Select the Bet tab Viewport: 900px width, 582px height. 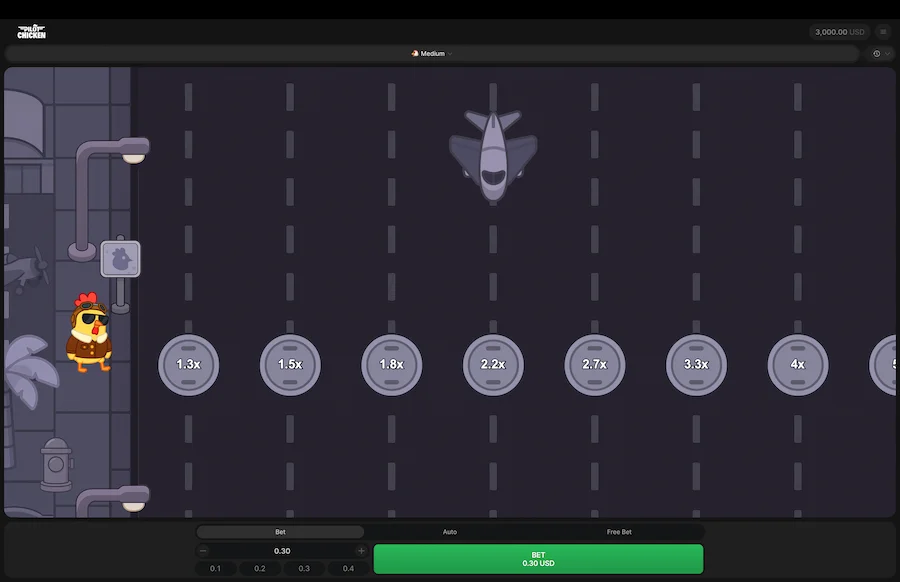pos(280,532)
